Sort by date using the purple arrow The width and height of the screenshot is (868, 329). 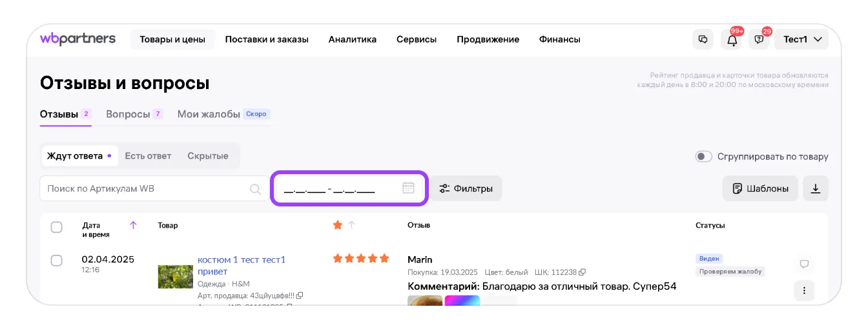point(133,225)
